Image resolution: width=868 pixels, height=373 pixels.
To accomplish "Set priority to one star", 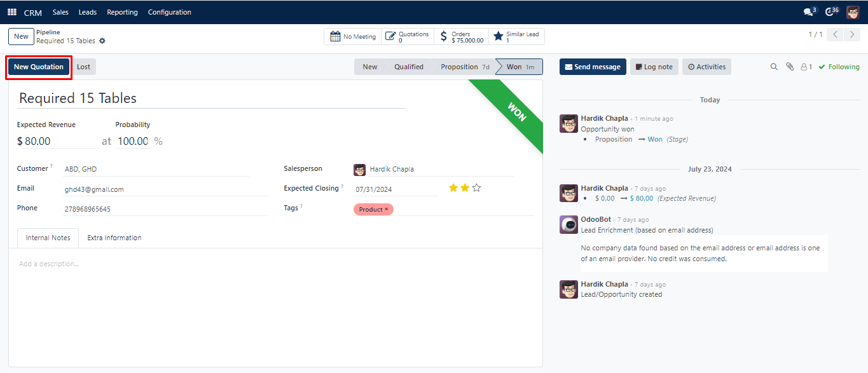I will [x=453, y=188].
